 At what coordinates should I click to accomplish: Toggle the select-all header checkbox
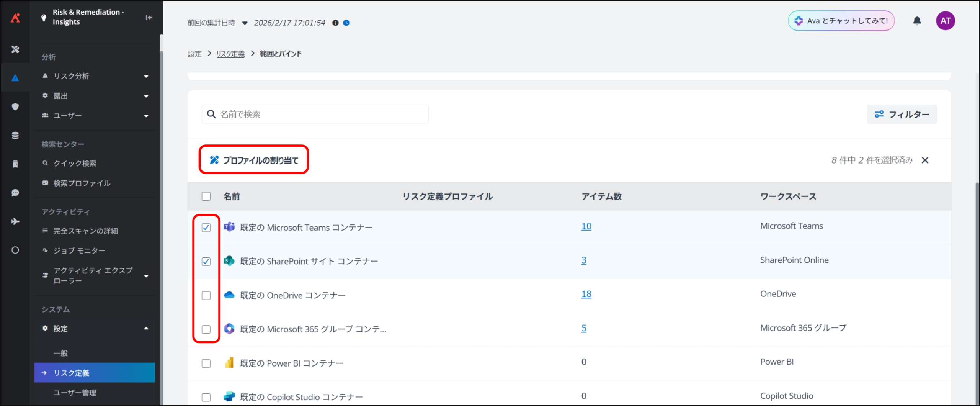point(206,196)
